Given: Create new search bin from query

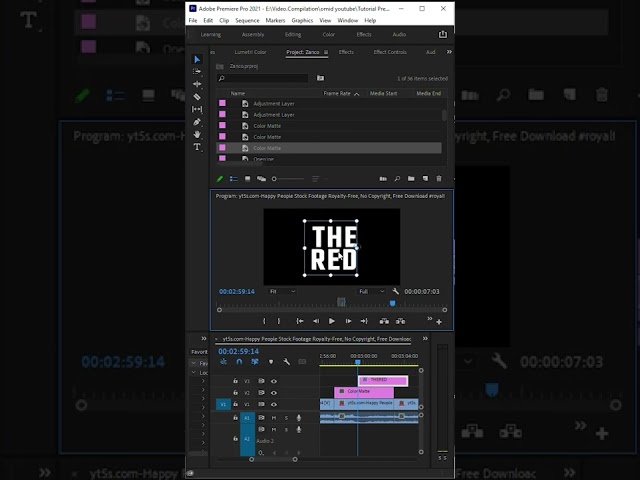Looking at the screenshot, I should coord(320,78).
